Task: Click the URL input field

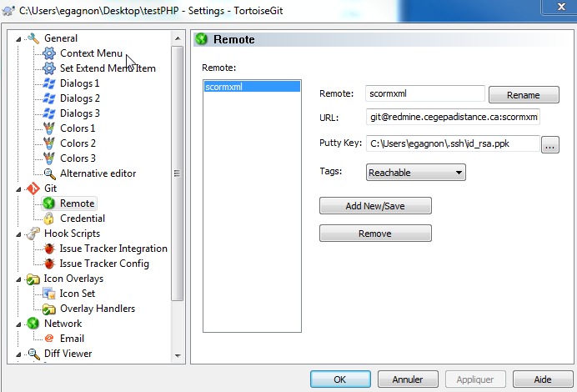Action: tap(453, 118)
